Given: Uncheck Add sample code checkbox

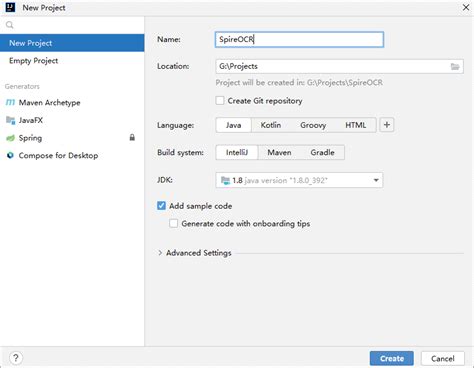Looking at the screenshot, I should [x=161, y=206].
